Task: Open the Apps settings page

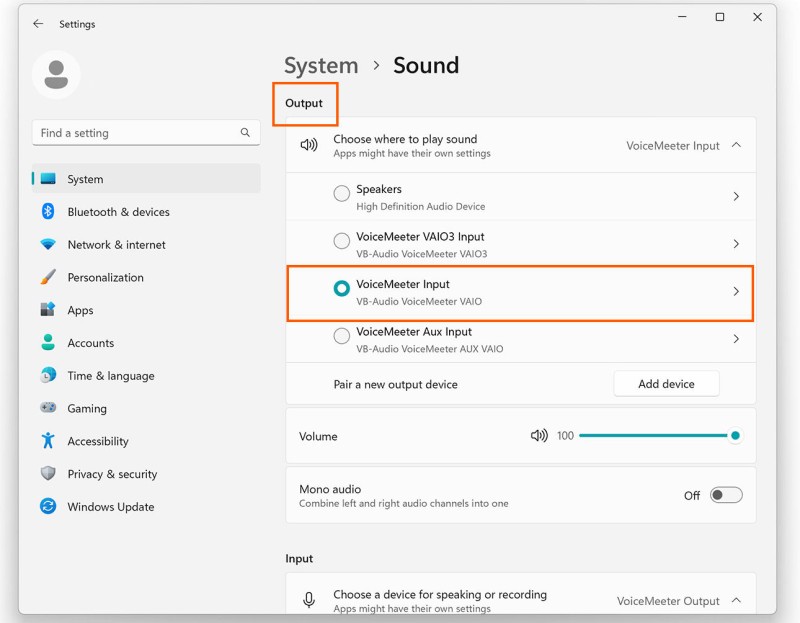Action: click(146, 310)
